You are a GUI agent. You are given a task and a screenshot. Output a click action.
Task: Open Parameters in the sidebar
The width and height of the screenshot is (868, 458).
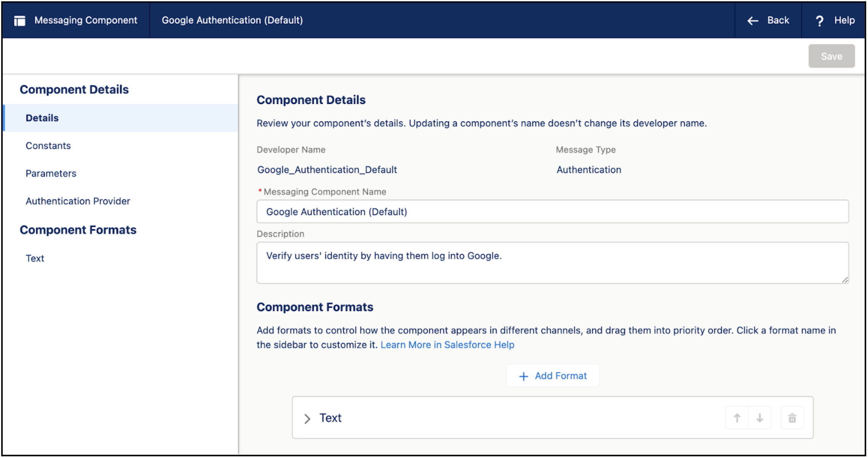[x=51, y=173]
